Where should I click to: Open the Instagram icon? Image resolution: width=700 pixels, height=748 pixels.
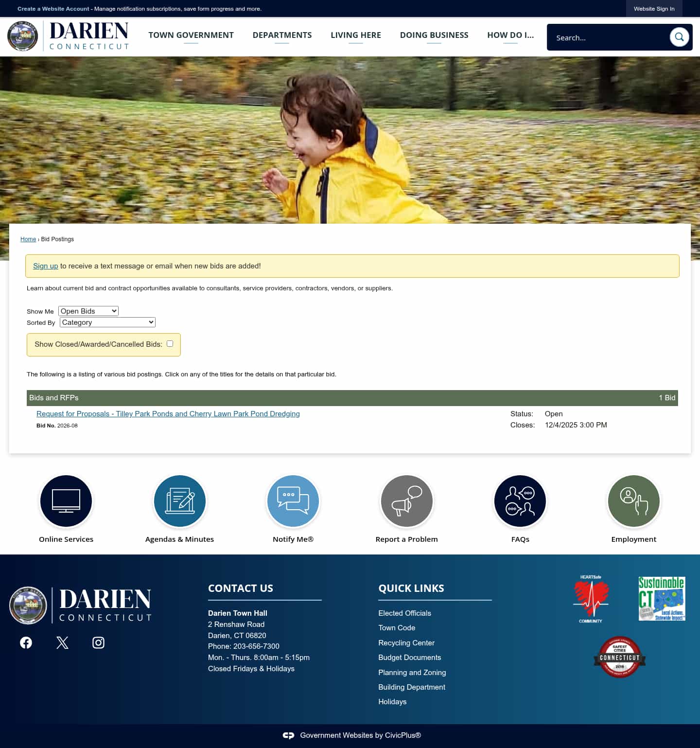98,642
